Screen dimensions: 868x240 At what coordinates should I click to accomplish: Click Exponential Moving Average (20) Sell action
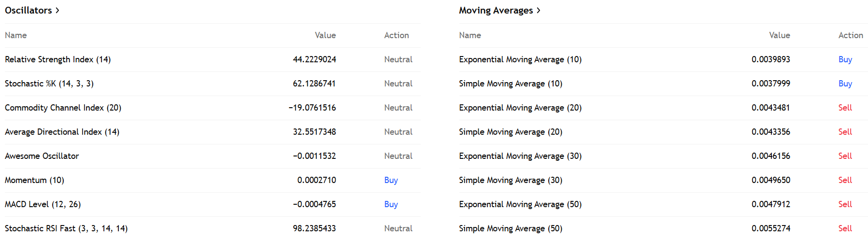click(x=845, y=108)
